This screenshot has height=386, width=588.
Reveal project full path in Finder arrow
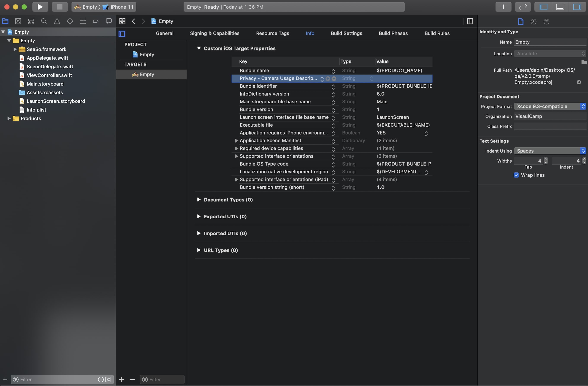pos(579,82)
